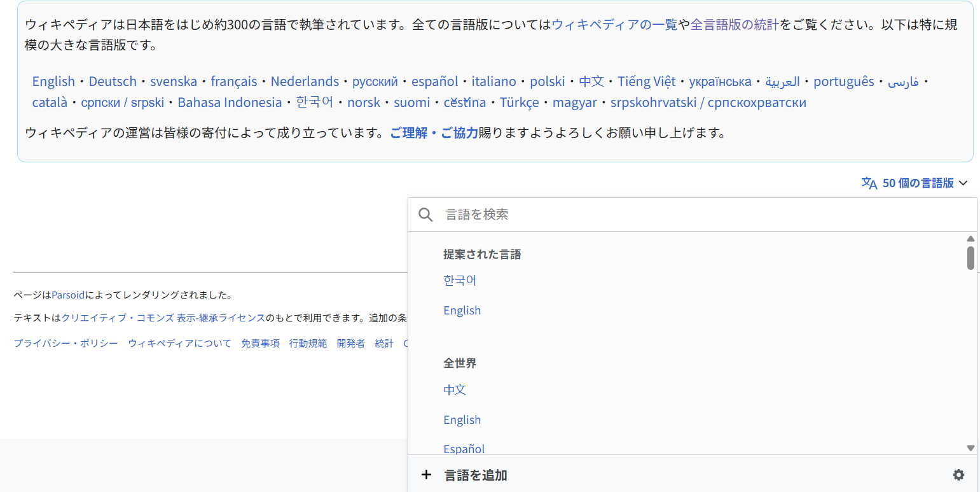Screen dimensions: 980x492
Task: Select English under 全世界
Action: click(x=462, y=420)
